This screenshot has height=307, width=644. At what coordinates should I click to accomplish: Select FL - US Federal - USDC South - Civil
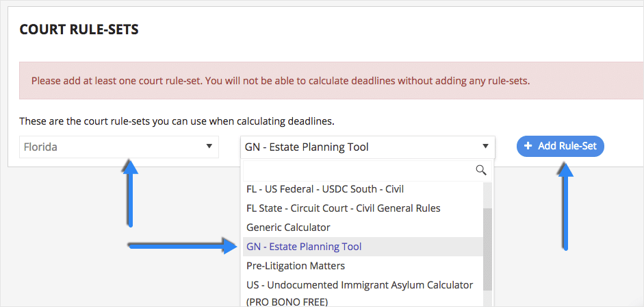(331, 189)
